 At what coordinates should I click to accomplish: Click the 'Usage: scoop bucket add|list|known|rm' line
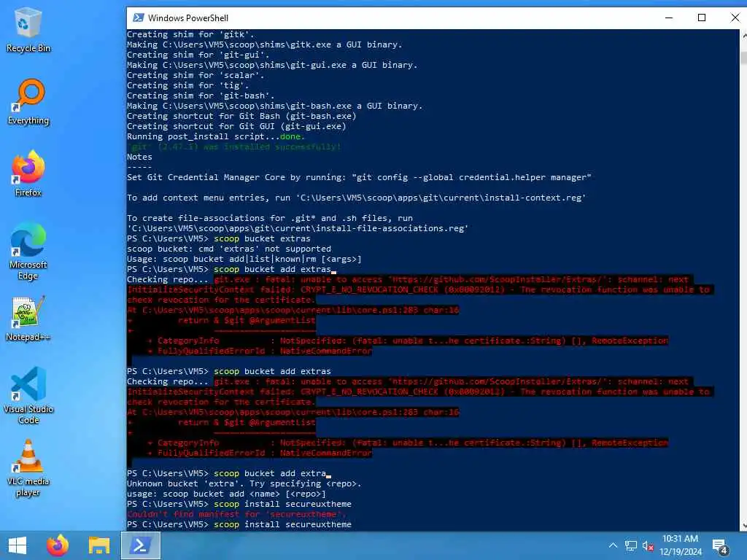(x=244, y=259)
